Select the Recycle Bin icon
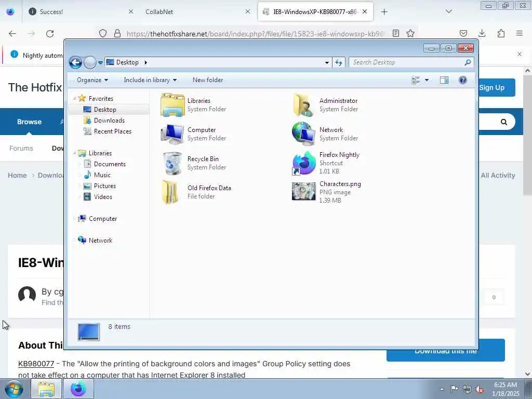 [172, 164]
